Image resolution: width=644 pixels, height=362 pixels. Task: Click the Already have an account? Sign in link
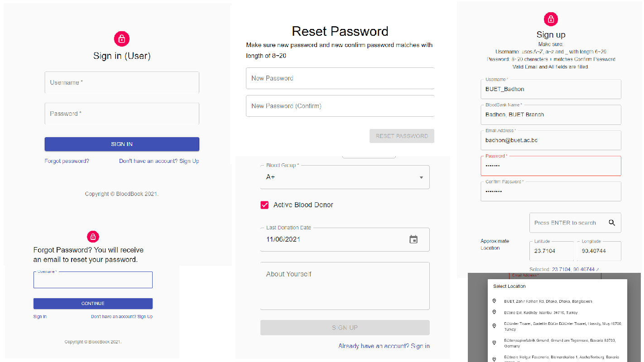384,346
